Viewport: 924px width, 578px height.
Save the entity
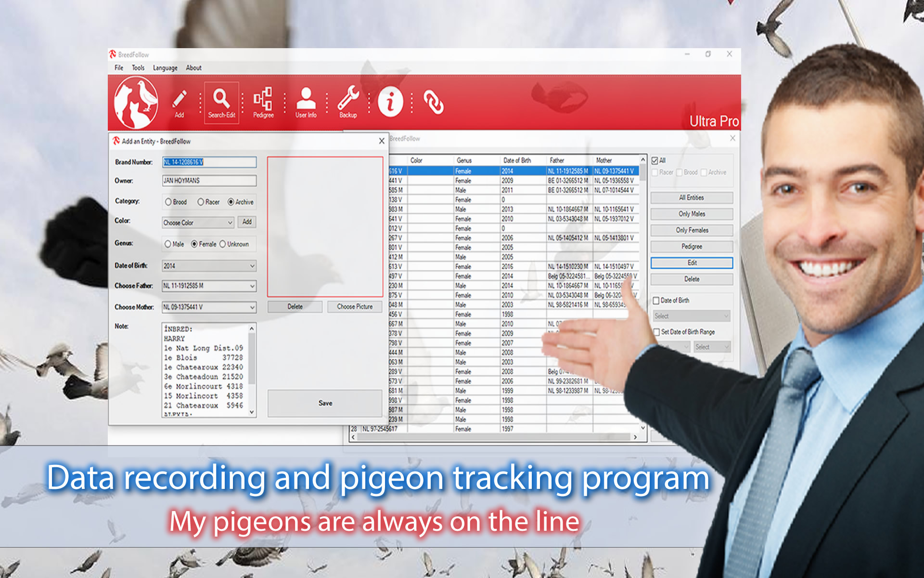coord(325,403)
